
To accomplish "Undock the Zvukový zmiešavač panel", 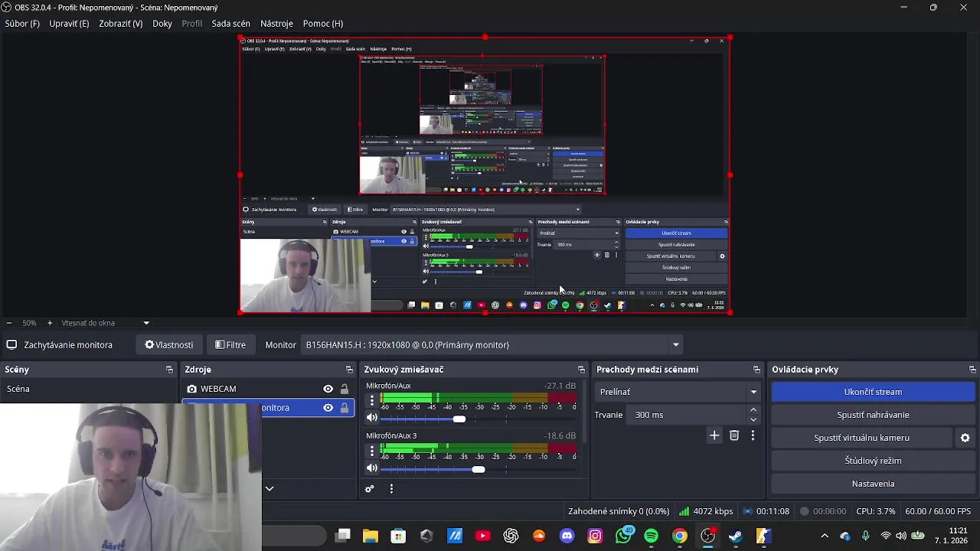I will pos(581,370).
